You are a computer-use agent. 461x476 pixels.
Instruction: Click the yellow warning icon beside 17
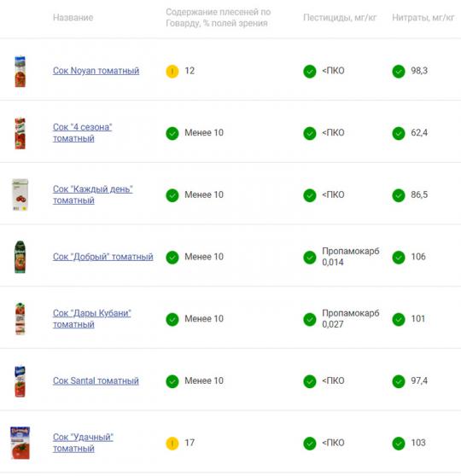tap(172, 444)
